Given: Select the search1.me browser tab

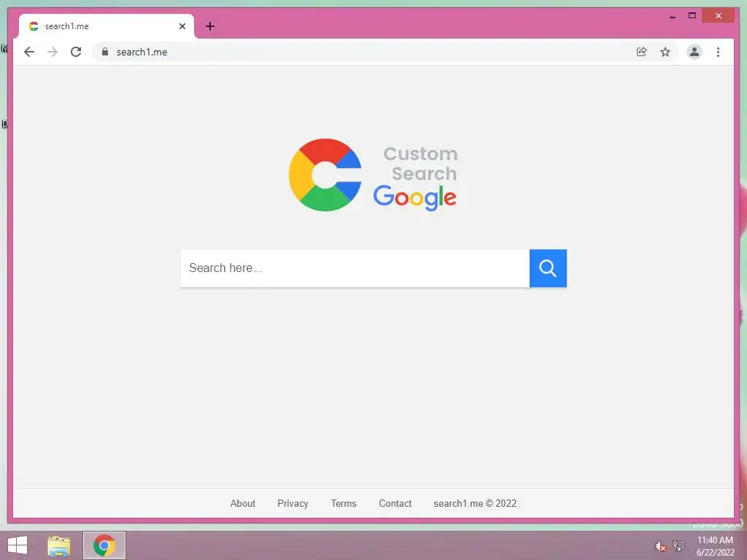Looking at the screenshot, I should pyautogui.click(x=107, y=26).
